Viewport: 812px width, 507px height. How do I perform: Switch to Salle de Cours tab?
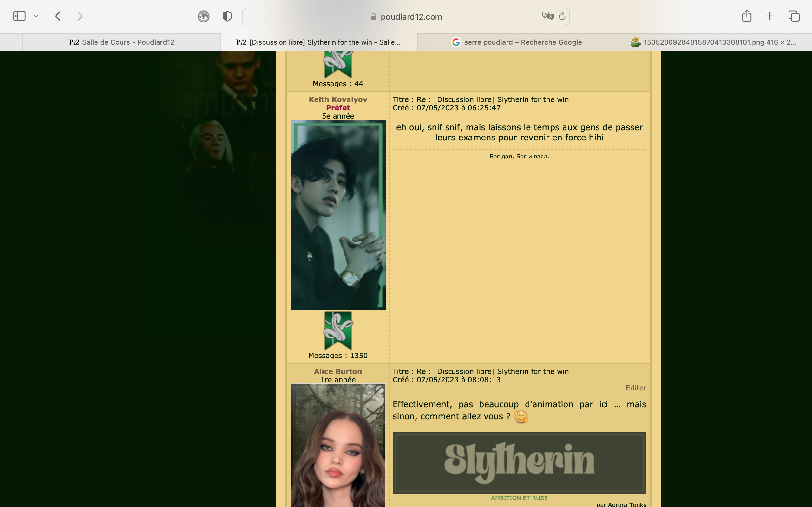point(121,42)
